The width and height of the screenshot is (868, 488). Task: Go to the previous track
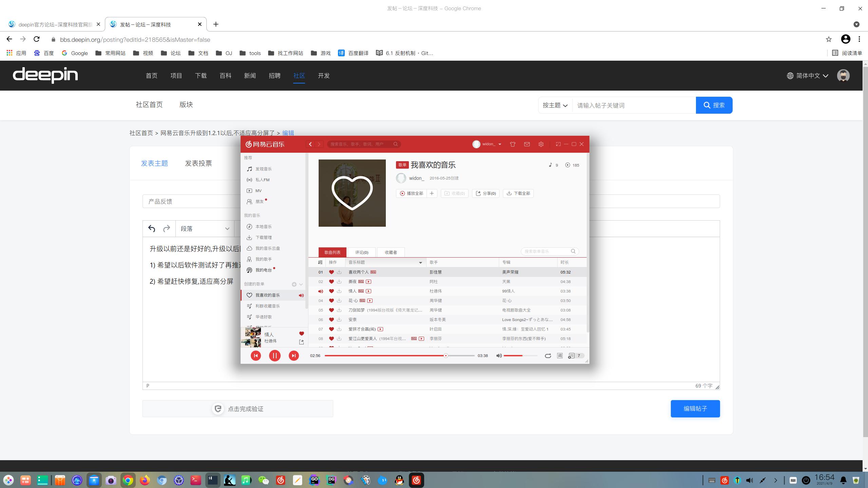(256, 356)
